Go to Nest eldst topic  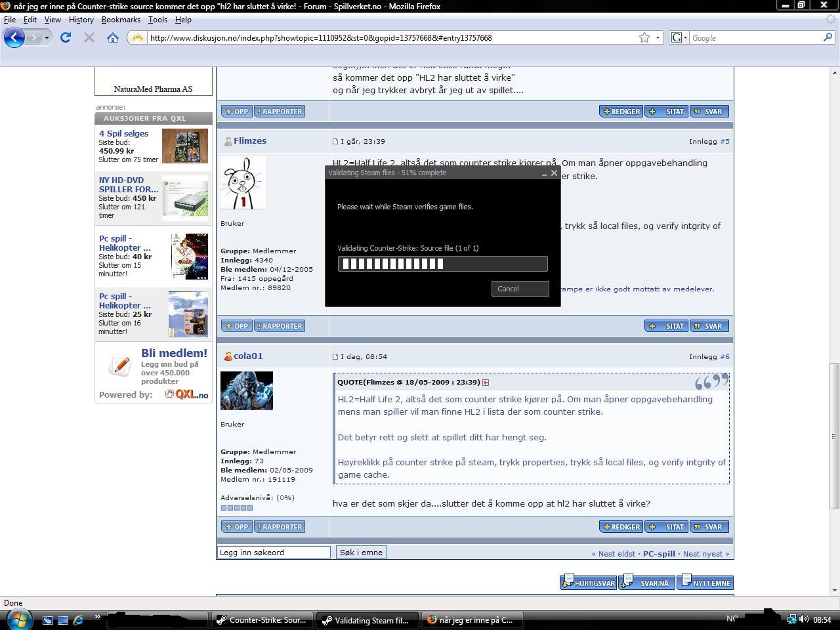pyautogui.click(x=613, y=554)
